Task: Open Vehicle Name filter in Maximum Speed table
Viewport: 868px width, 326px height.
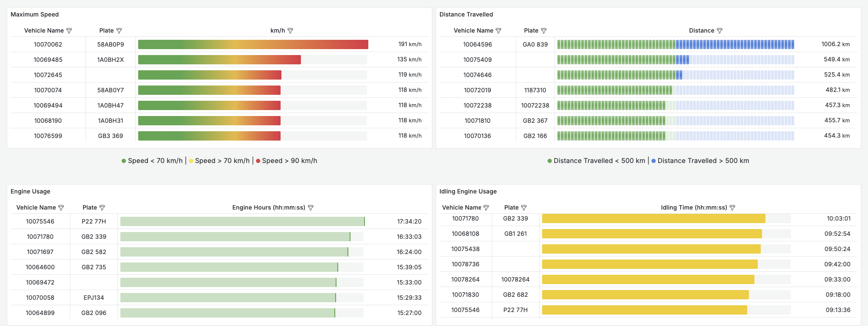Action: [69, 31]
